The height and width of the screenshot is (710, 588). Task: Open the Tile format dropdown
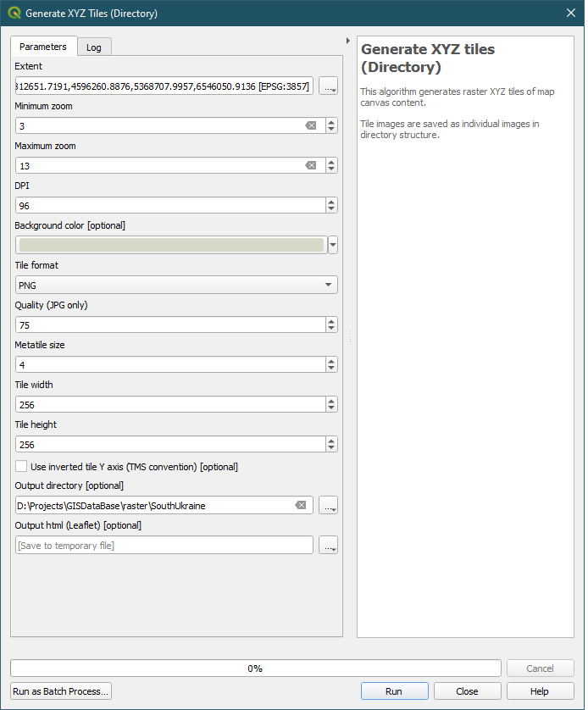(176, 286)
